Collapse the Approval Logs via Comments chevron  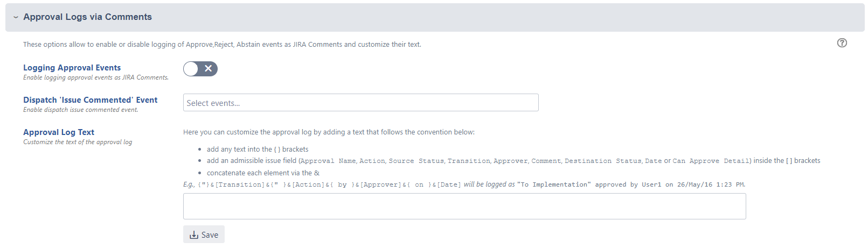point(16,17)
